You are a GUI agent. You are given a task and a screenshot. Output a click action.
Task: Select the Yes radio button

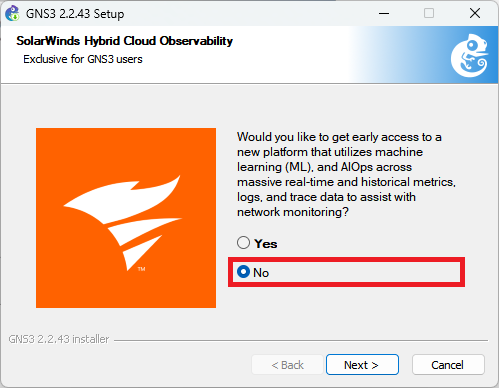coord(243,243)
